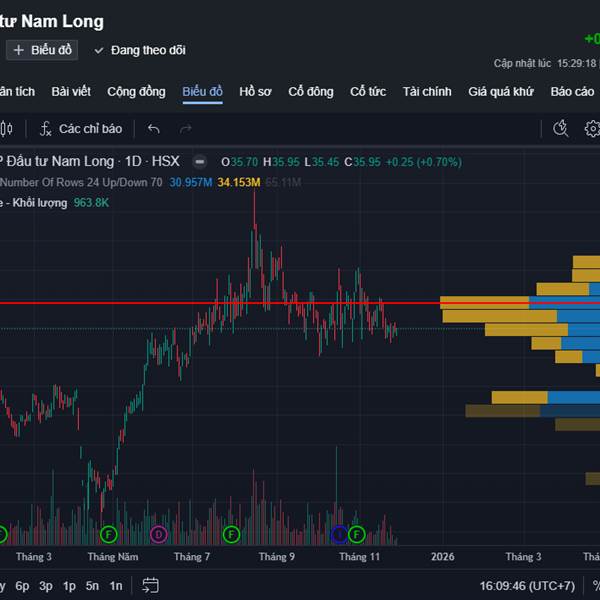Open the Bài viết tab

point(71,92)
